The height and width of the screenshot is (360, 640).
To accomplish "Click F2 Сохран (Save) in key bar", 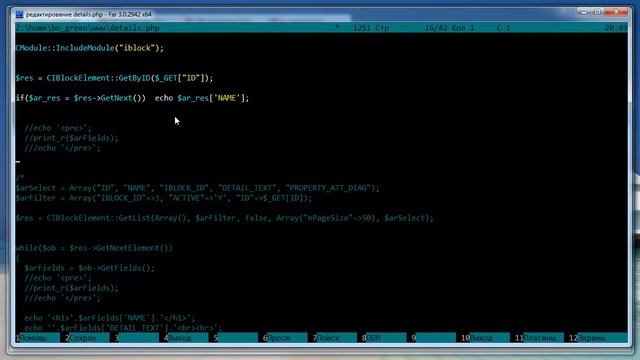I will point(83,338).
